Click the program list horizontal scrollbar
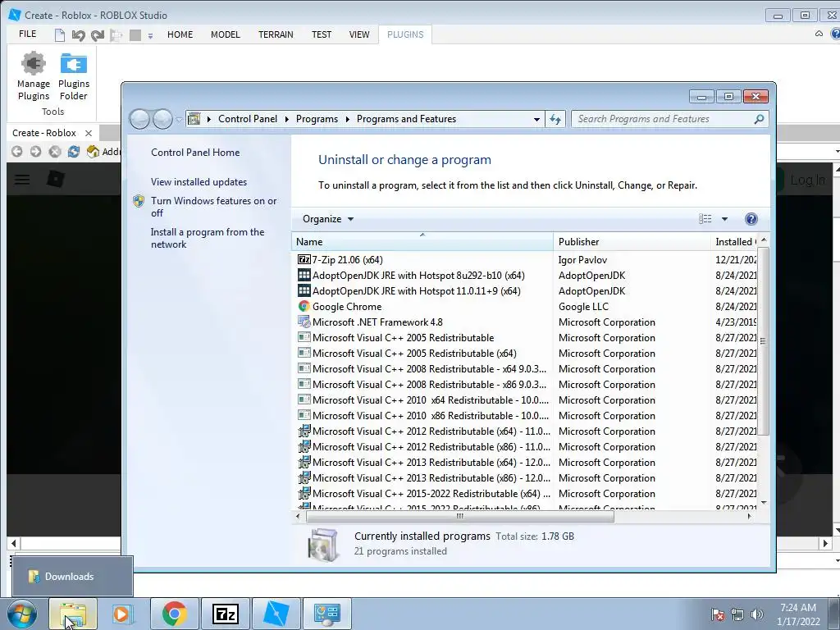840x630 pixels. (459, 517)
